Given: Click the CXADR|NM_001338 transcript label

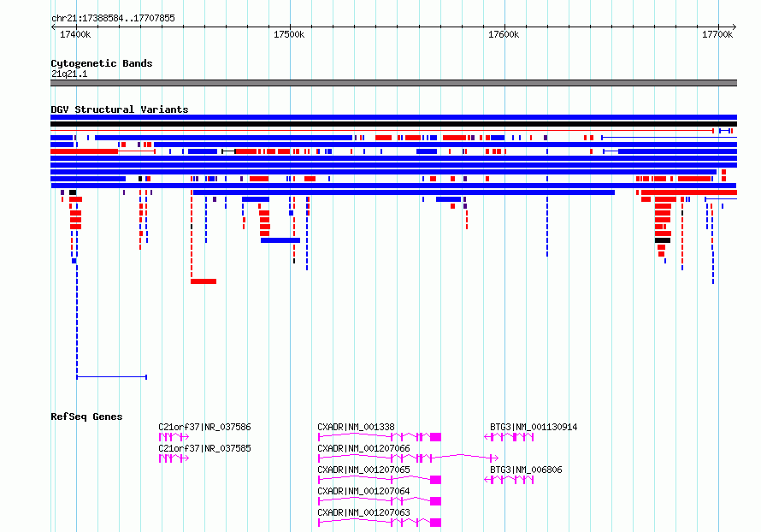Looking at the screenshot, I should [x=357, y=427].
